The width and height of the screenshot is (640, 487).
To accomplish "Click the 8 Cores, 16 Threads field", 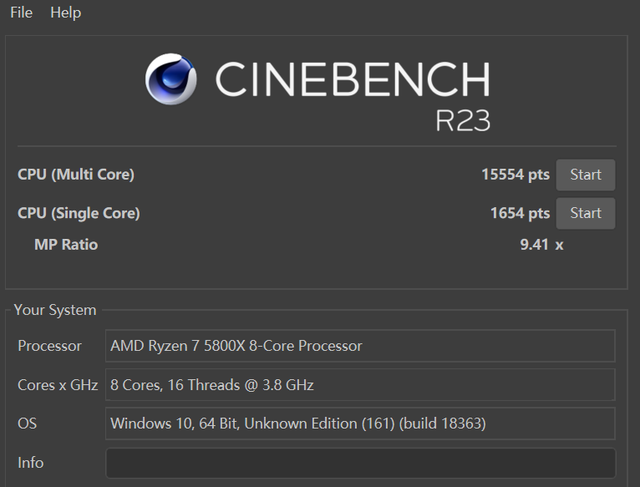I will click(x=360, y=385).
